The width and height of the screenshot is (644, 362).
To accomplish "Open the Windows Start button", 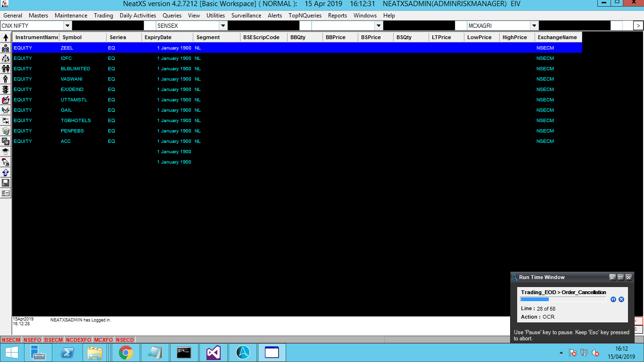I will pos(12,353).
